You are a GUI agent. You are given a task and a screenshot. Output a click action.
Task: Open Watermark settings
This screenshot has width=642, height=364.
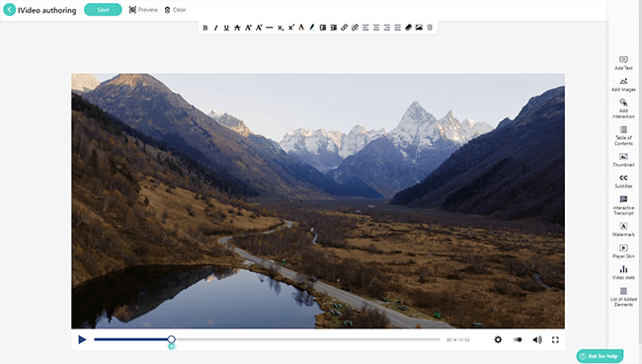623,230
